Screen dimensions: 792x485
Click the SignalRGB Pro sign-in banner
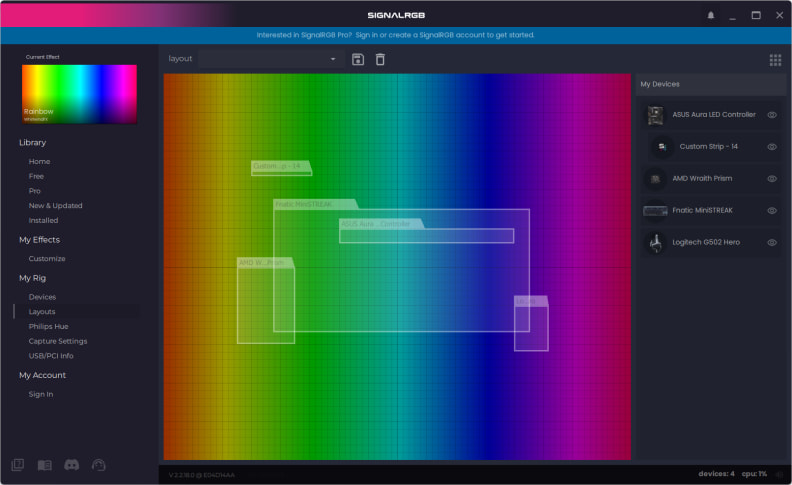tap(395, 35)
